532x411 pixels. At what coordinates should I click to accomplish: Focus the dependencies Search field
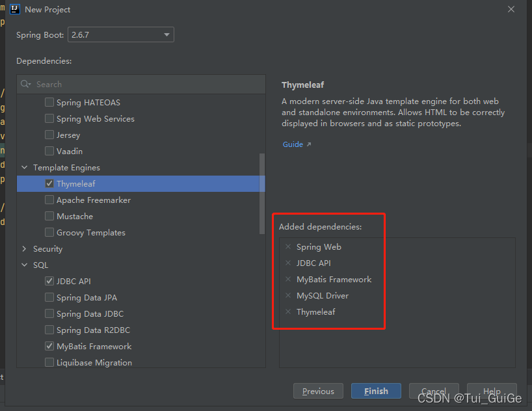click(x=141, y=84)
